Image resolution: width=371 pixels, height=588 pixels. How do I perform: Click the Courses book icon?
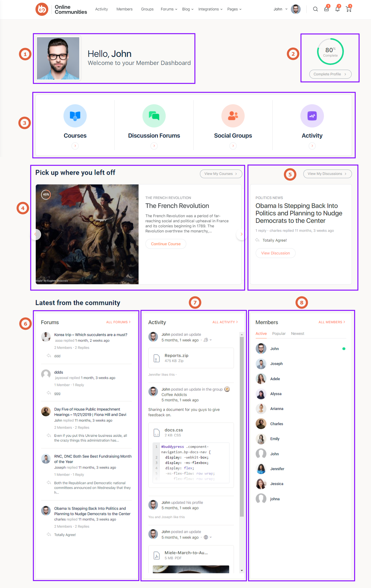(75, 116)
